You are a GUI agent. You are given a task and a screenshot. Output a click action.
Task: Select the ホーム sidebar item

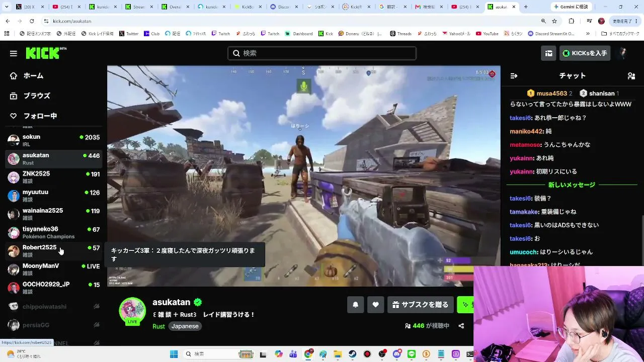(33, 75)
